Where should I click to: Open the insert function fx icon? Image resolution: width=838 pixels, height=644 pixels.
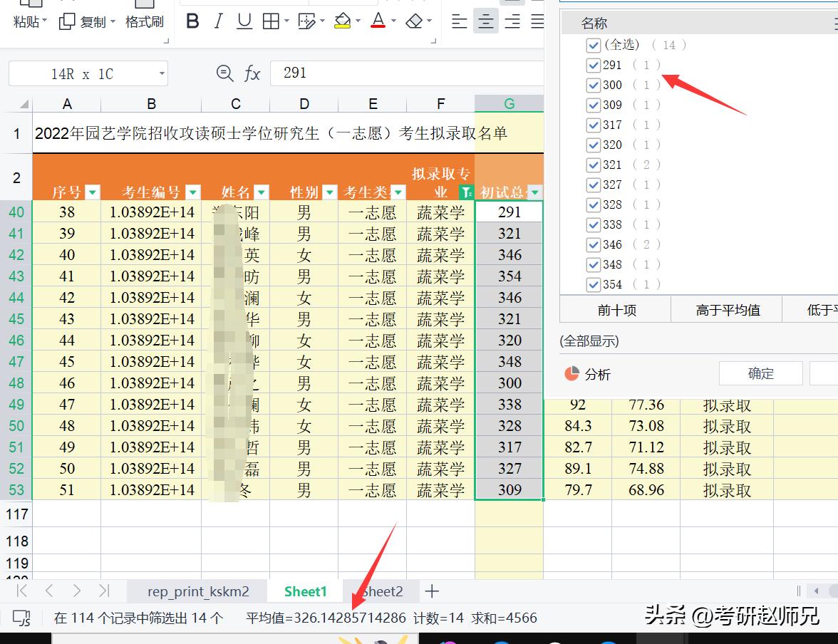click(254, 73)
